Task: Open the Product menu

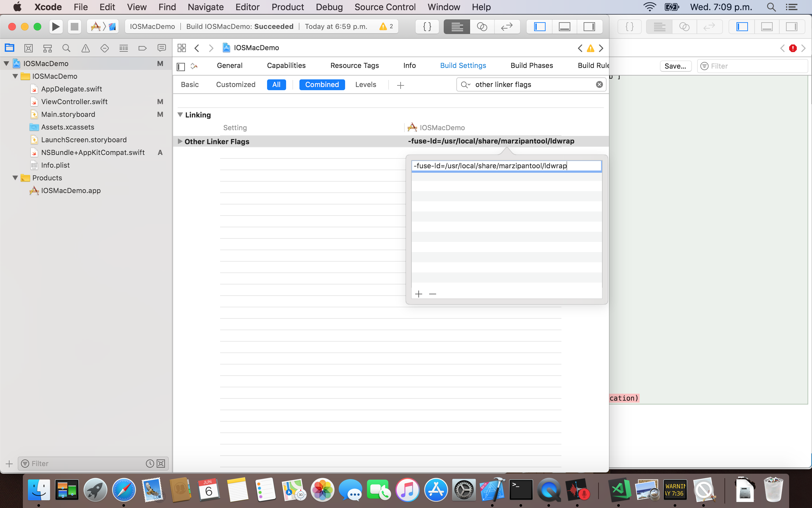Action: click(288, 7)
